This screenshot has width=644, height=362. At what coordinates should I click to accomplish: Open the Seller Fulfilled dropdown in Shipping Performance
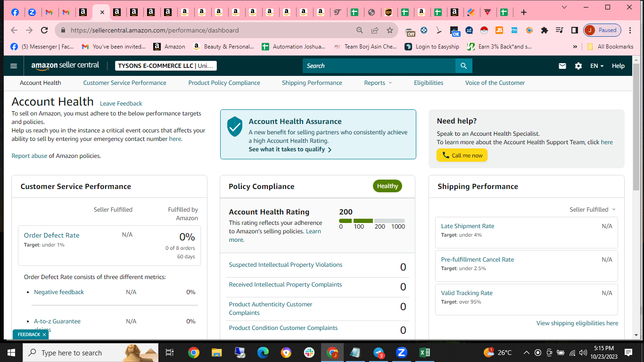coord(593,210)
